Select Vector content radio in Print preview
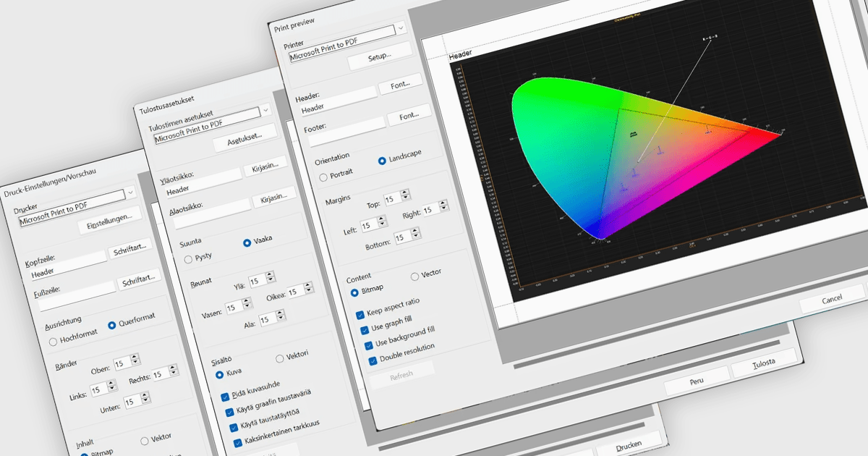 [x=415, y=276]
